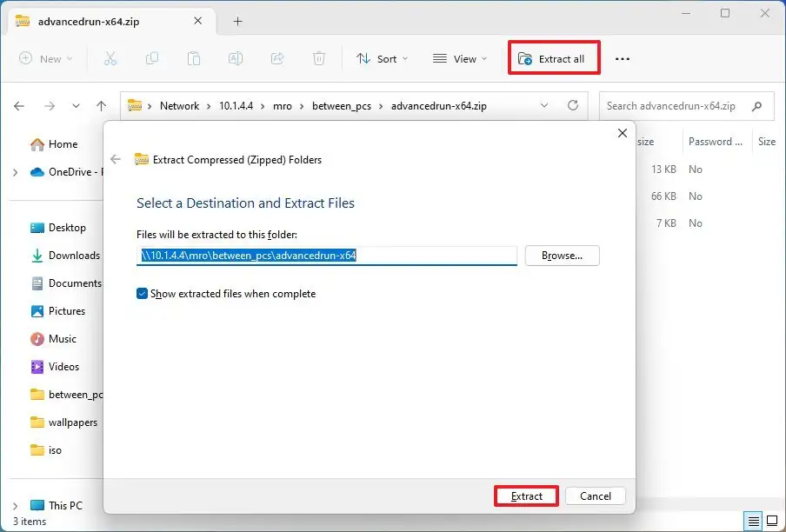Open the See more ellipsis menu
Viewport: 786px width, 532px height.
coord(623,58)
